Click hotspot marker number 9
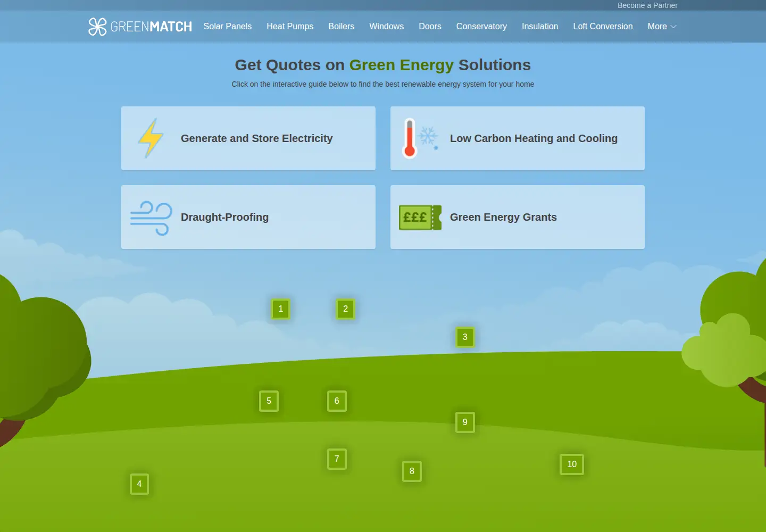 (465, 422)
